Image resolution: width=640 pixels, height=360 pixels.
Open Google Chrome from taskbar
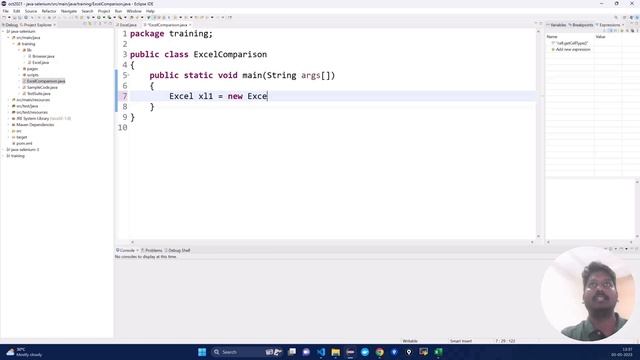pos(380,352)
